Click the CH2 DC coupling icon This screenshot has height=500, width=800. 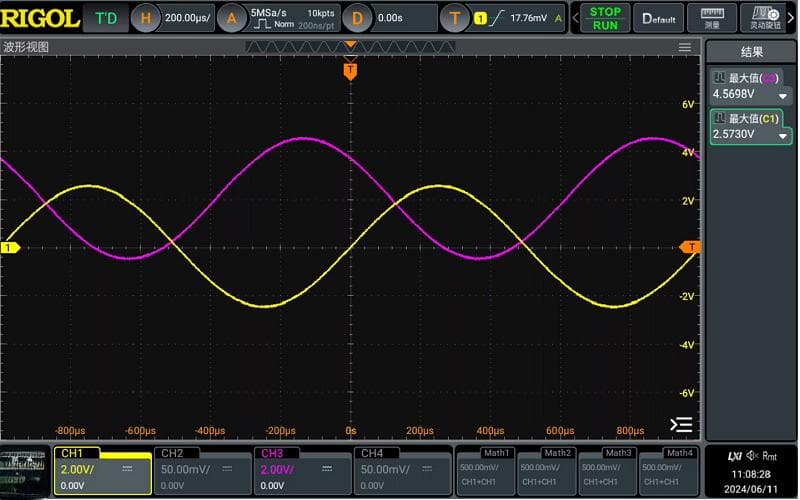tap(227, 469)
